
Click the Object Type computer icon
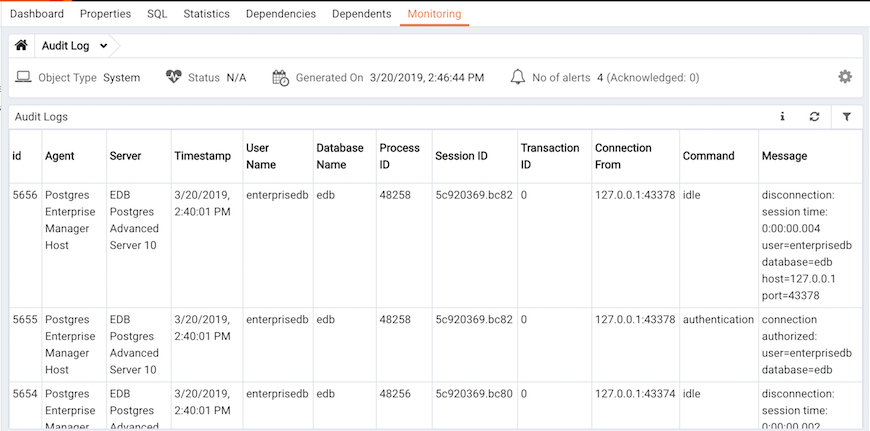tap(23, 77)
